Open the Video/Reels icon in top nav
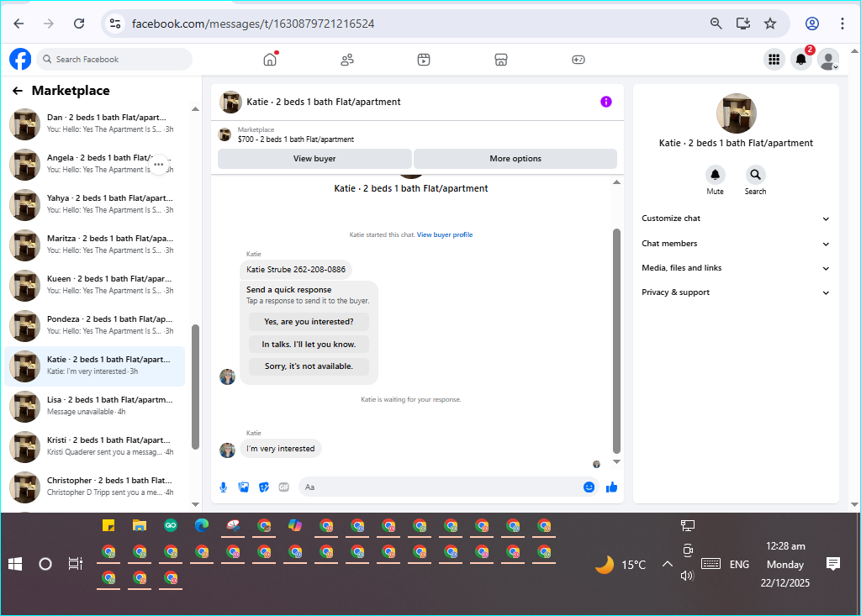 (x=424, y=60)
